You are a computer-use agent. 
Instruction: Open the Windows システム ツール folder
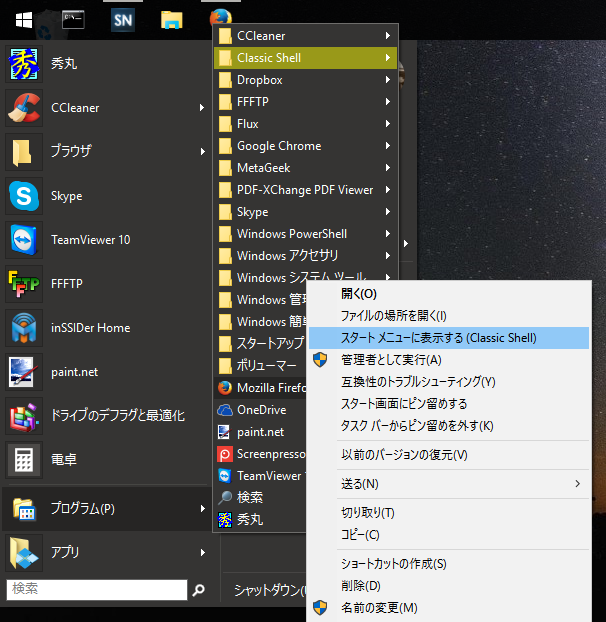point(305,276)
